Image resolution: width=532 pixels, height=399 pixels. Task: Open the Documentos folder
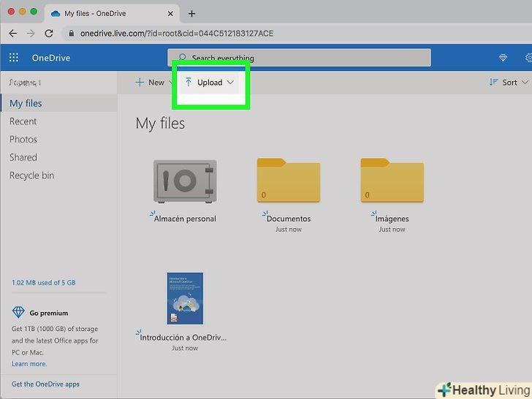pos(288,180)
